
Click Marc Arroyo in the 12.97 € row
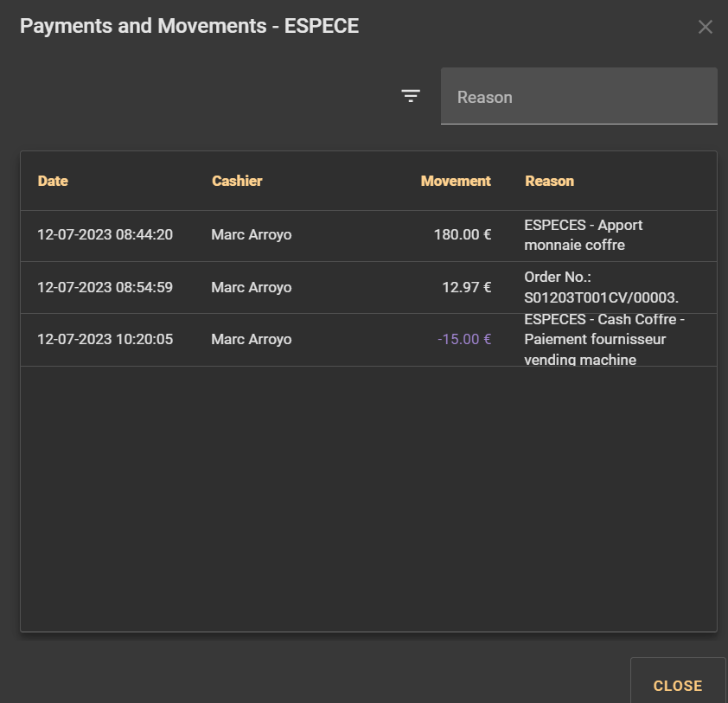[x=252, y=287]
